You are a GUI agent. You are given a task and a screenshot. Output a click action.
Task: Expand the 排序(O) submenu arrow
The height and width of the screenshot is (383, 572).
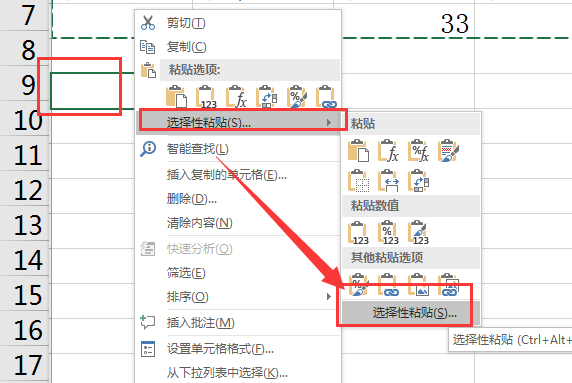(329, 297)
